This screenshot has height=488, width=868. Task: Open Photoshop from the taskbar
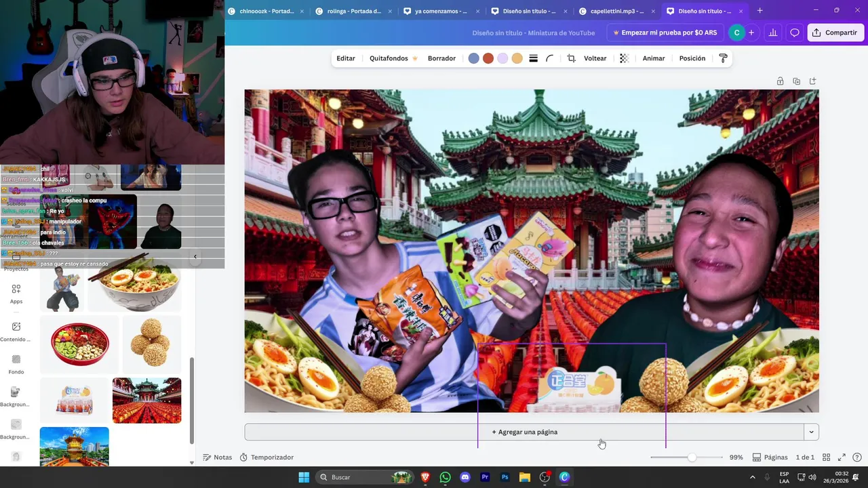(x=505, y=477)
